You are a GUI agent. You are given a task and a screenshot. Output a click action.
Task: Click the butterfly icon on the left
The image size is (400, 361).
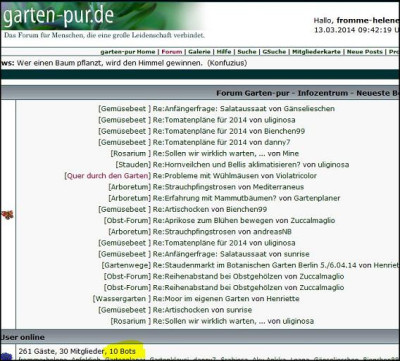[7, 215]
